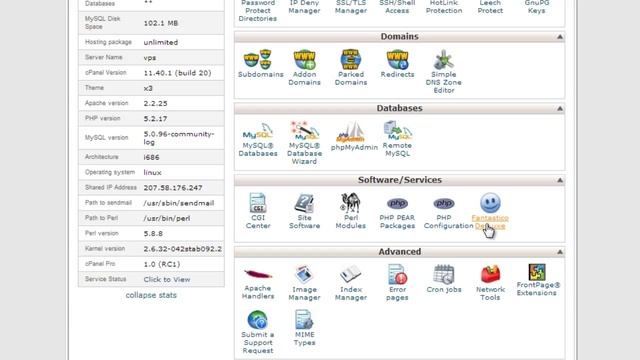
Task: Select the cPanel Version value 11.40.1 (build 20)
Action: point(177,73)
